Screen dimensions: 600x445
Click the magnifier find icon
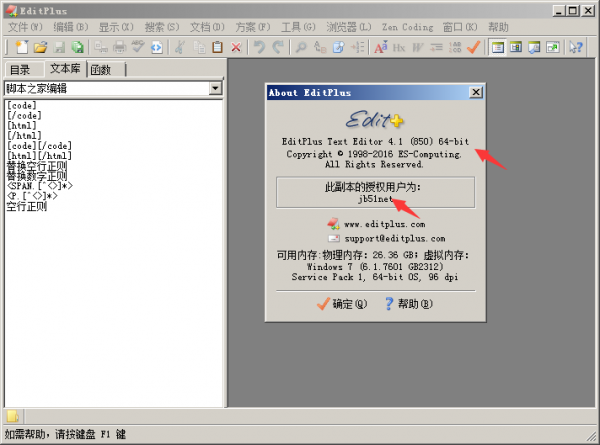click(302, 47)
